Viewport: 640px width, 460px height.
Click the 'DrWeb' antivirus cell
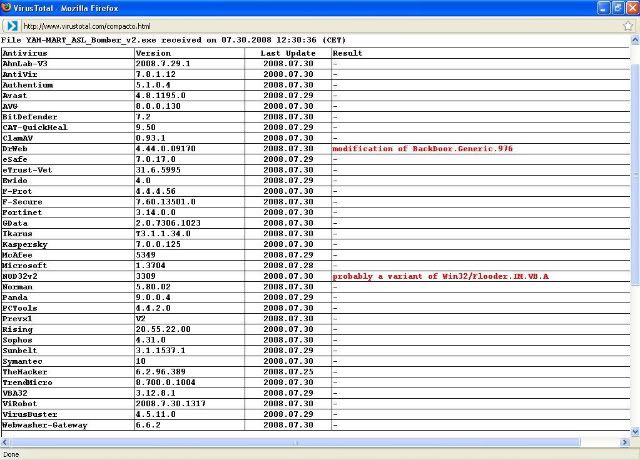tap(68, 149)
